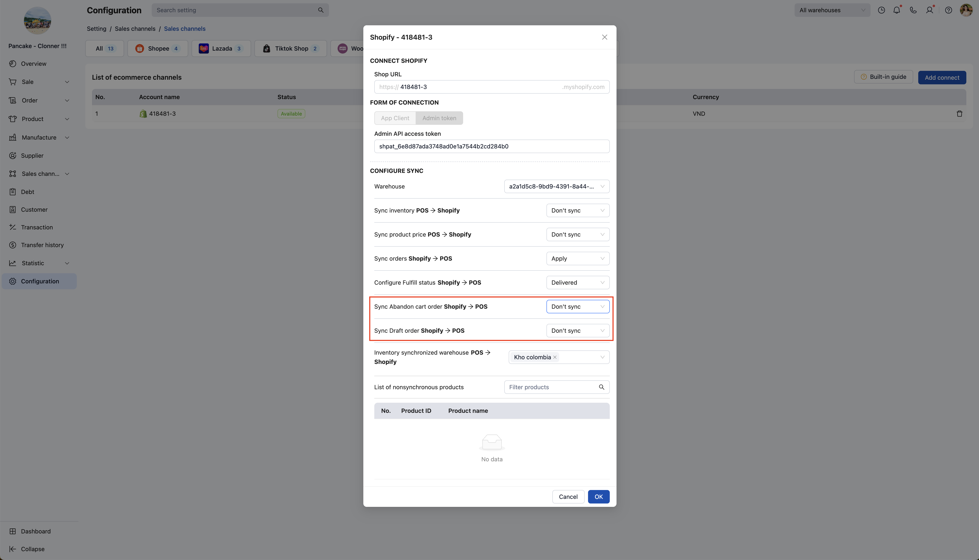Switch to the Shopee tab
The width and height of the screenshot is (979, 560).
coord(158,48)
